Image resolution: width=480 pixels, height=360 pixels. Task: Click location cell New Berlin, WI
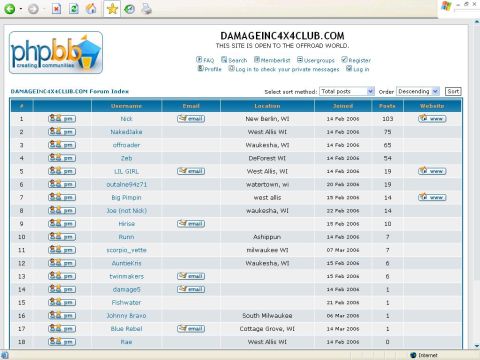tap(267, 119)
